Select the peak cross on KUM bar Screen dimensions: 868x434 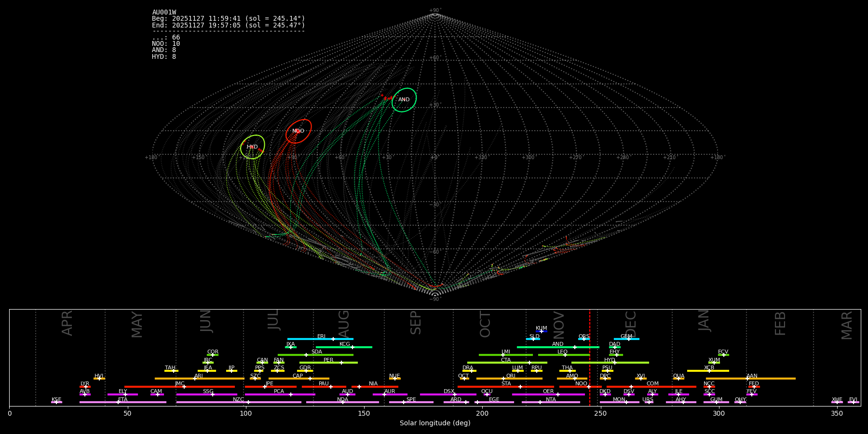(x=541, y=331)
